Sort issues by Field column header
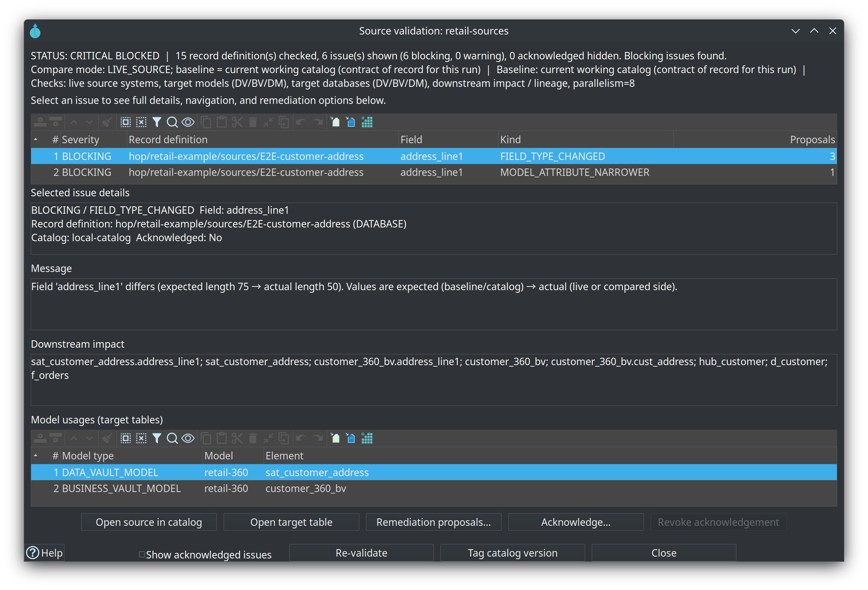 [x=448, y=140]
